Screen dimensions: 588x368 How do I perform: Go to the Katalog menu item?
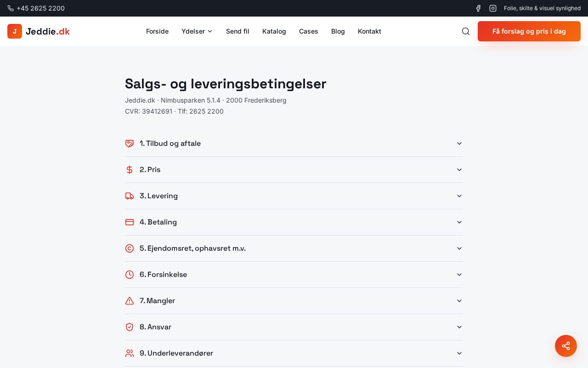[x=274, y=31]
